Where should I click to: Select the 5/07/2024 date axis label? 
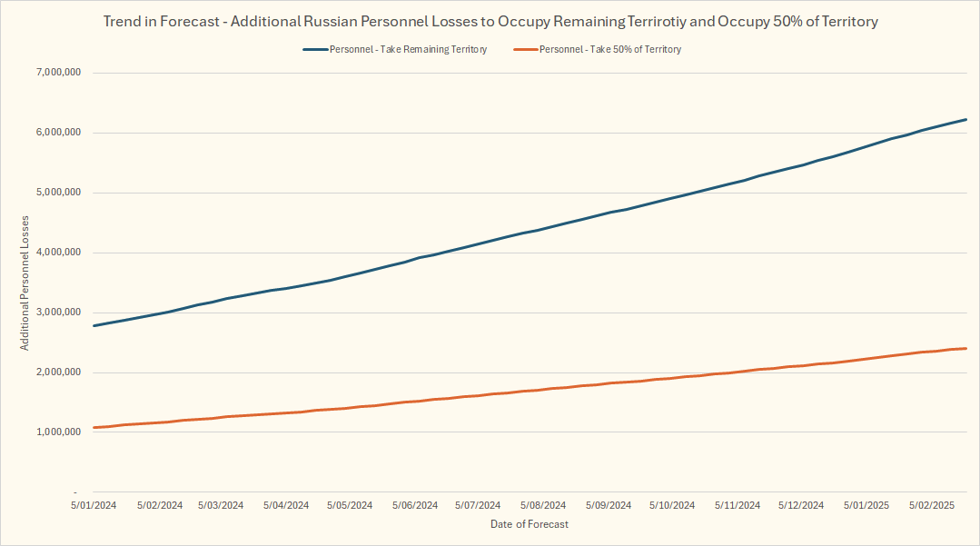click(x=478, y=505)
